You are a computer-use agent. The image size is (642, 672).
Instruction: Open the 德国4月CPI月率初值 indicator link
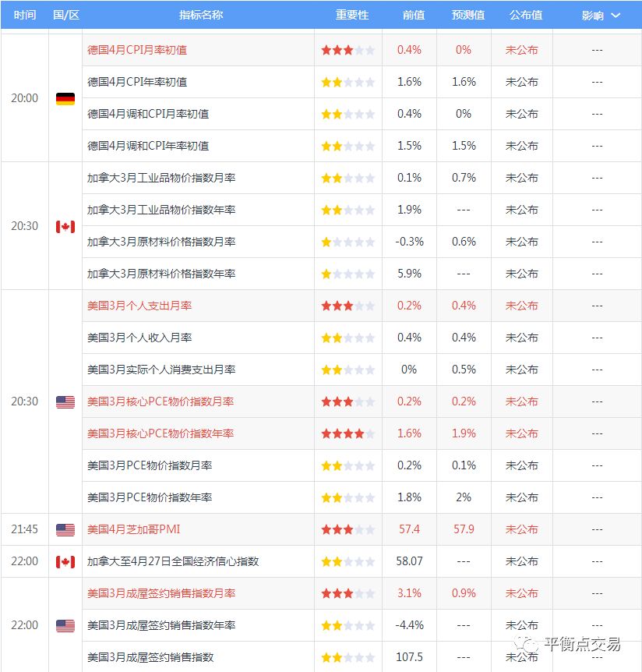pyautogui.click(x=135, y=50)
